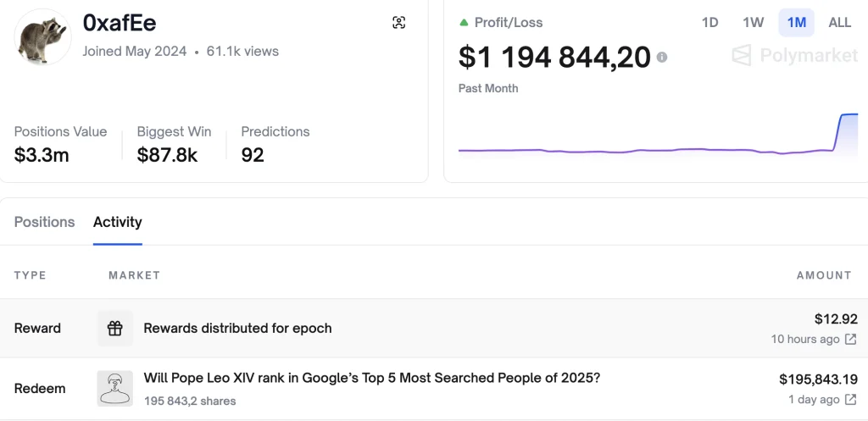This screenshot has width=868, height=421.
Task: Select the 1M time range
Action: pos(796,23)
